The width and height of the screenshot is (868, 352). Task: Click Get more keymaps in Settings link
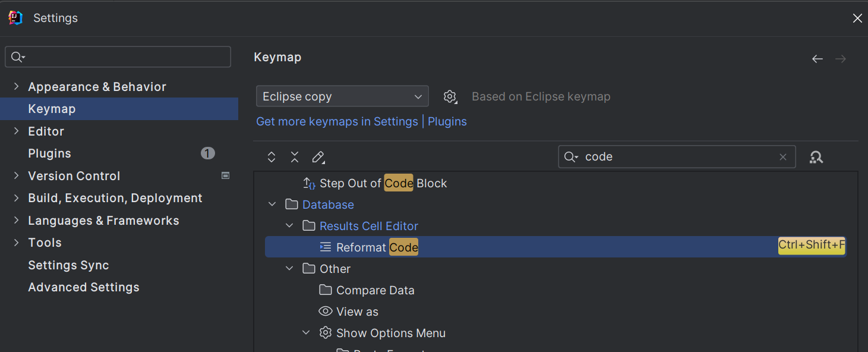coord(337,121)
